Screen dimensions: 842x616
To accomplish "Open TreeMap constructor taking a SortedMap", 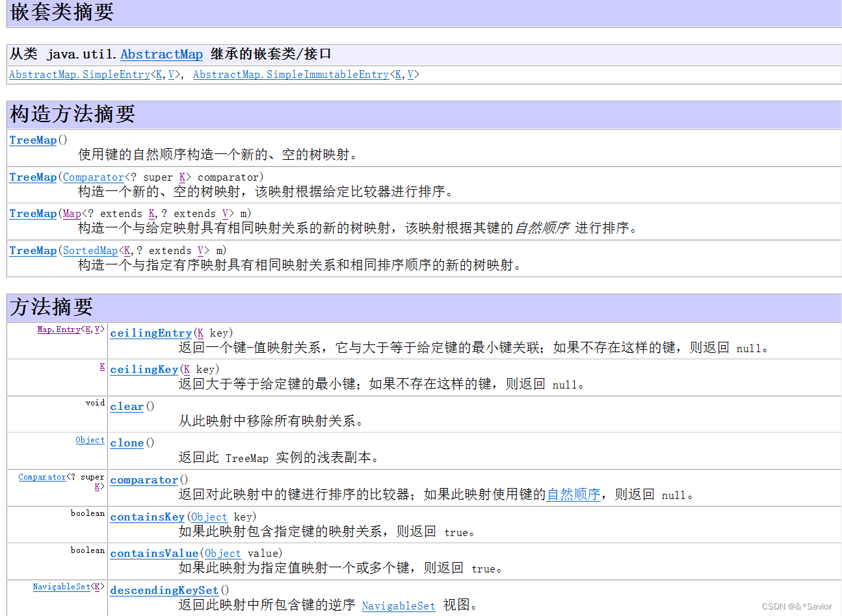I will click(x=33, y=250).
